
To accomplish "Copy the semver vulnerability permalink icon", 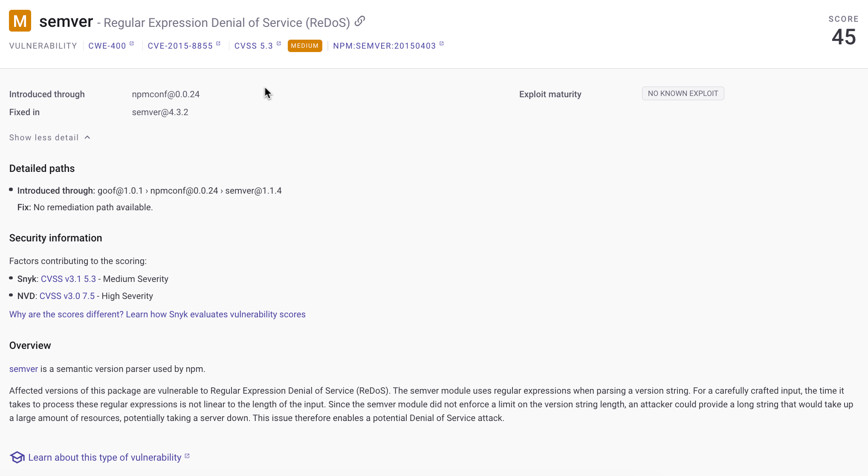I will tap(360, 21).
